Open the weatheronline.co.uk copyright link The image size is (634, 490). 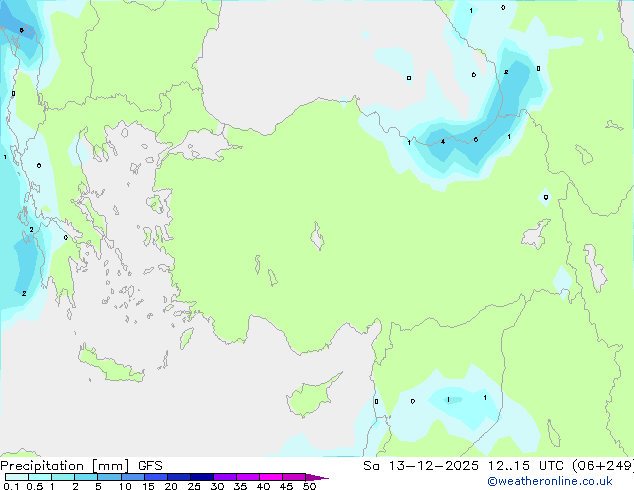pyautogui.click(x=550, y=481)
